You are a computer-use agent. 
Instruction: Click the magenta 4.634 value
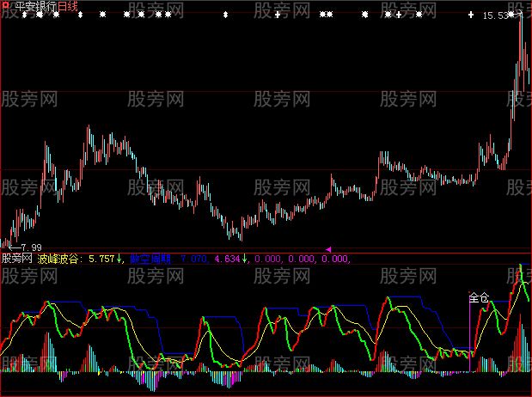[x=227, y=257]
